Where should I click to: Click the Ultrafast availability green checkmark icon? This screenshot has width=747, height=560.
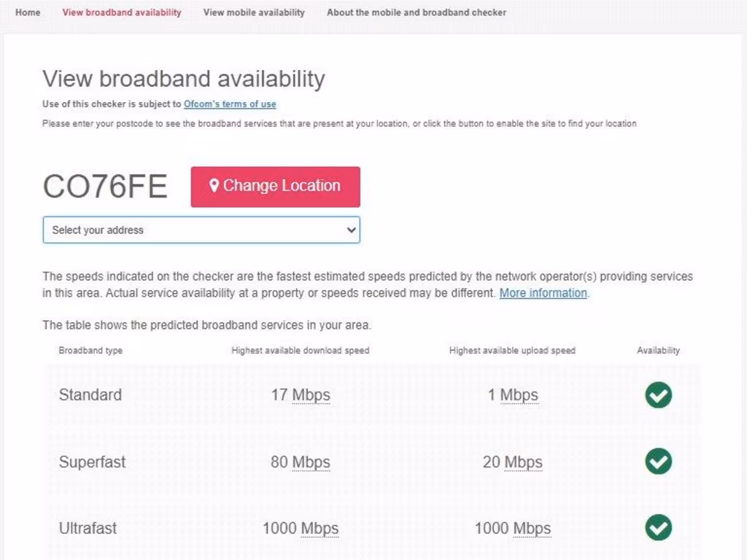click(658, 528)
